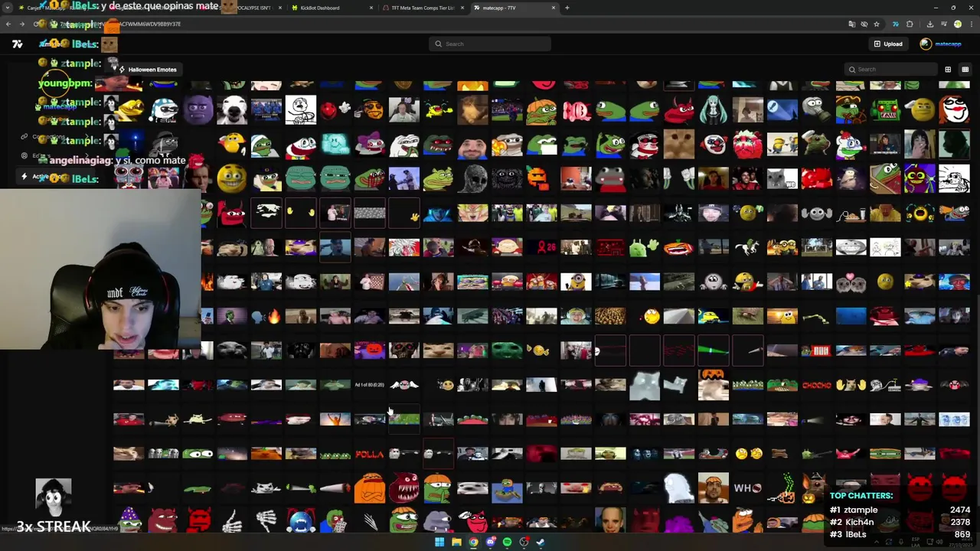Select the POLLA text emote
The height and width of the screenshot is (551, 980).
[x=369, y=454]
